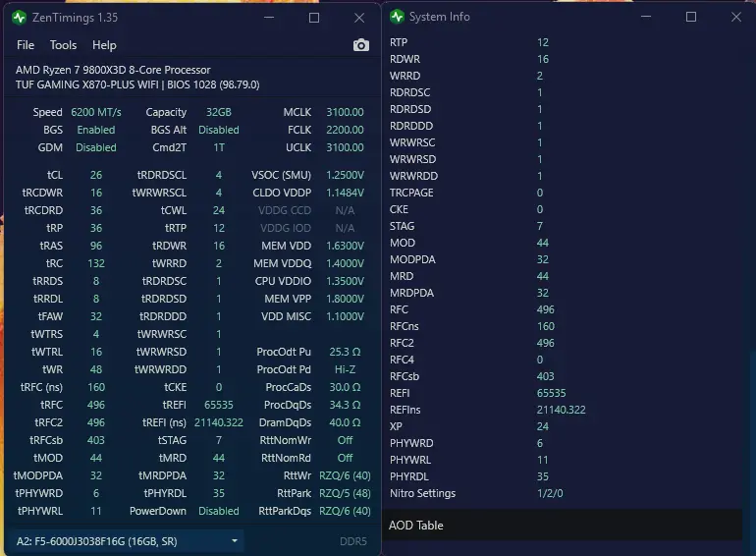The width and height of the screenshot is (756, 556).
Task: Click the MCLK 3100.00 value
Action: tap(345, 112)
